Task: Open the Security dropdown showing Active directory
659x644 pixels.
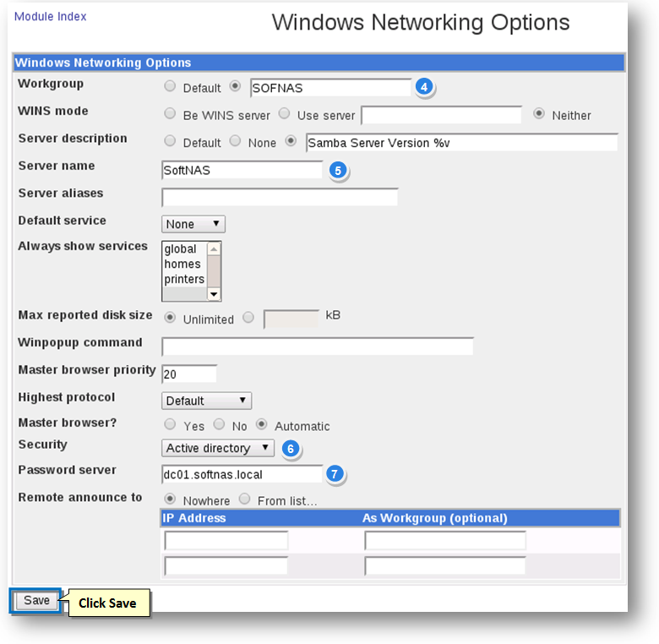Action: (x=218, y=448)
